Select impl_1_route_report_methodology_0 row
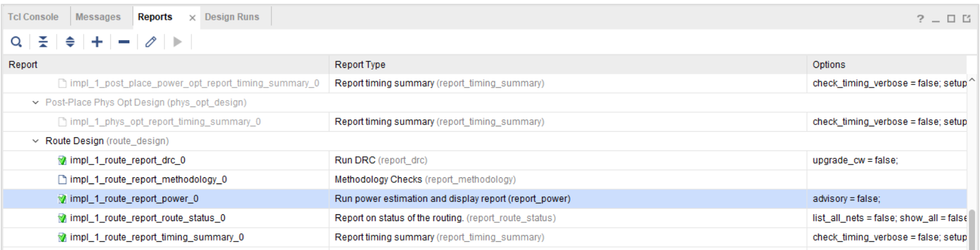The width and height of the screenshot is (980, 250). (148, 179)
